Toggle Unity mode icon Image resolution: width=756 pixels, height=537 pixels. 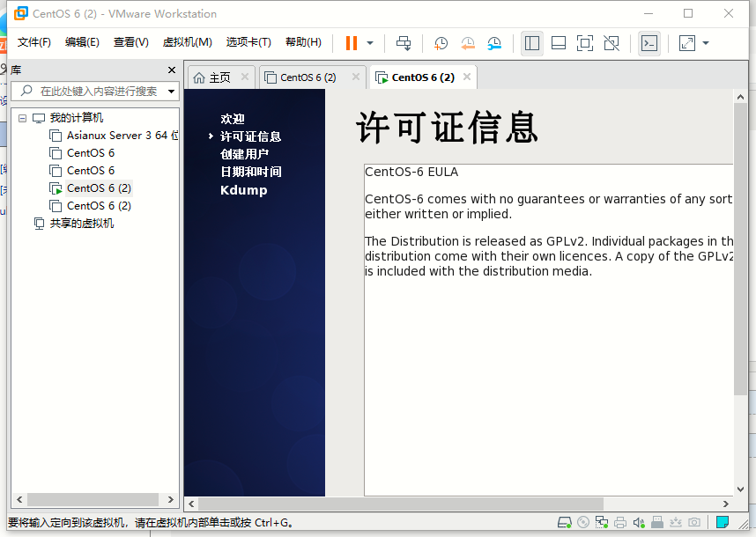click(x=611, y=43)
